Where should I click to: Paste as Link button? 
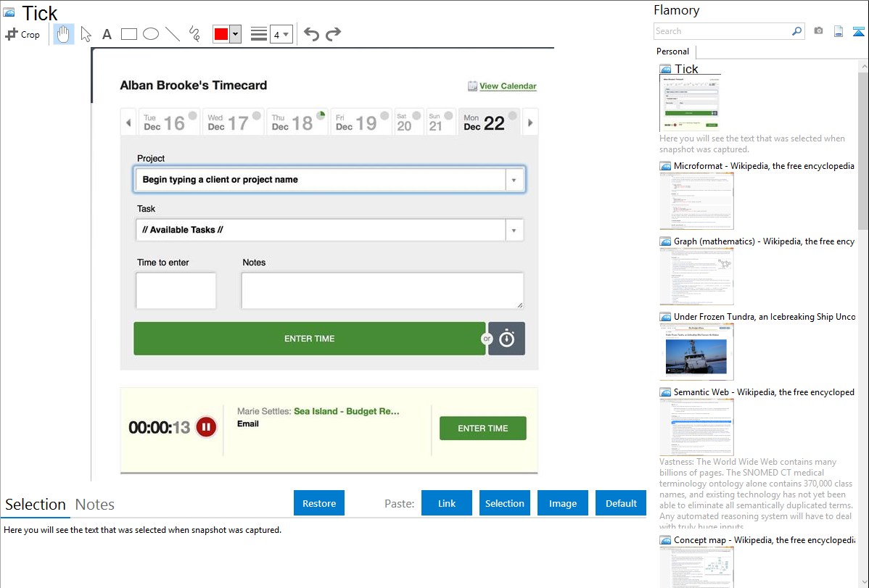click(447, 502)
